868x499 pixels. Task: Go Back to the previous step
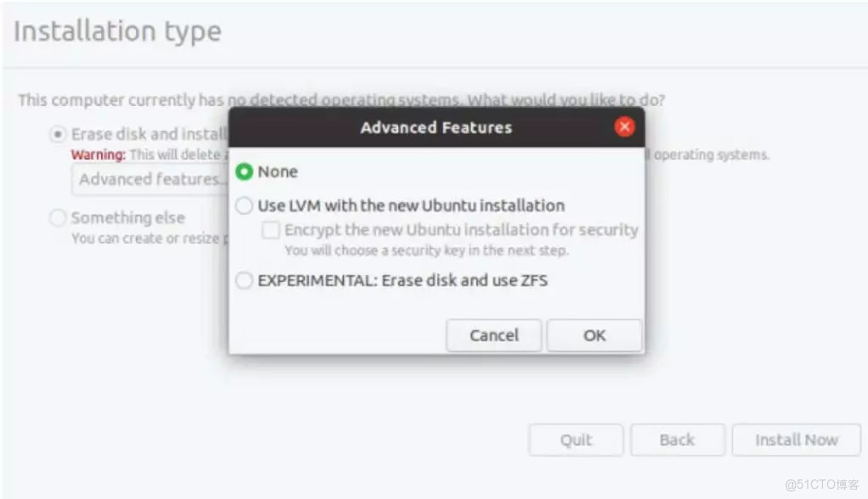677,440
